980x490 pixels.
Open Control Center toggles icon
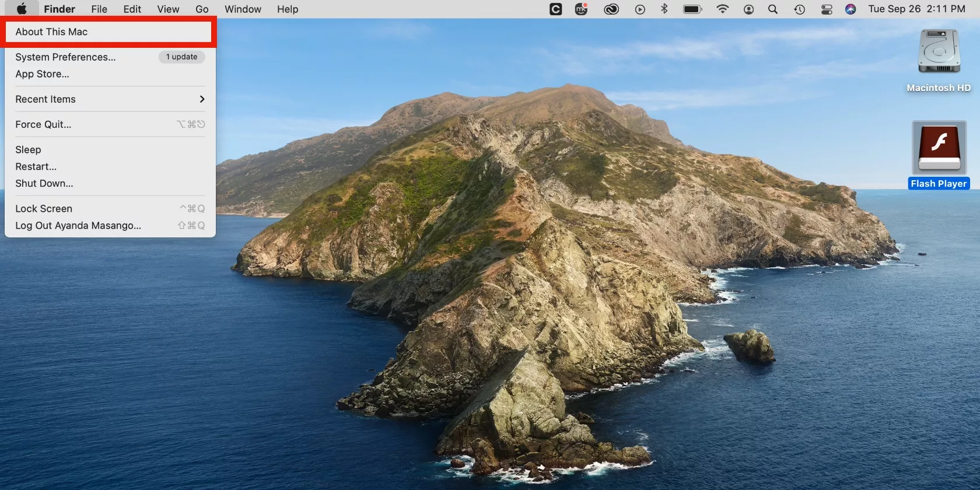pos(827,9)
